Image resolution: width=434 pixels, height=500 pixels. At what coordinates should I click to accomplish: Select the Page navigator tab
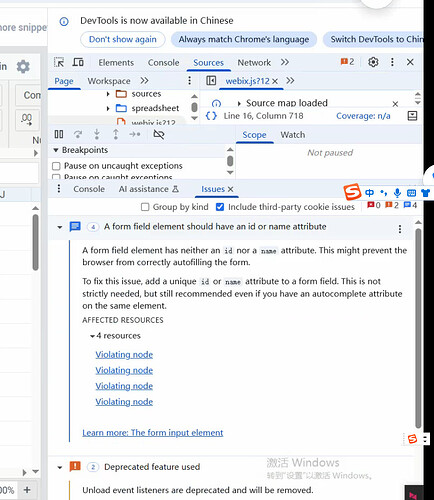[64, 81]
